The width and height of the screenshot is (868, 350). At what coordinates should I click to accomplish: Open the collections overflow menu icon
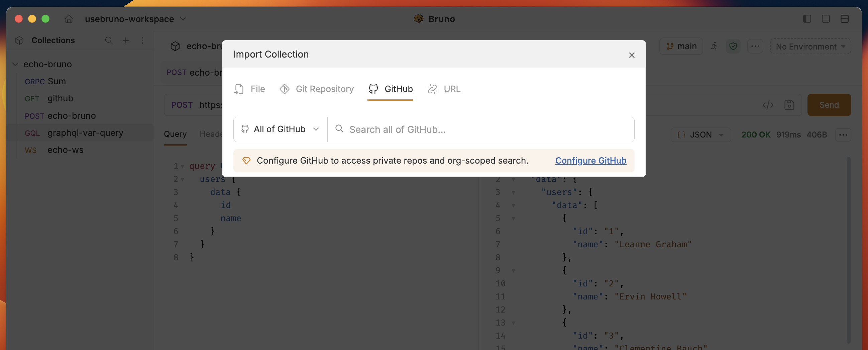[x=142, y=40]
